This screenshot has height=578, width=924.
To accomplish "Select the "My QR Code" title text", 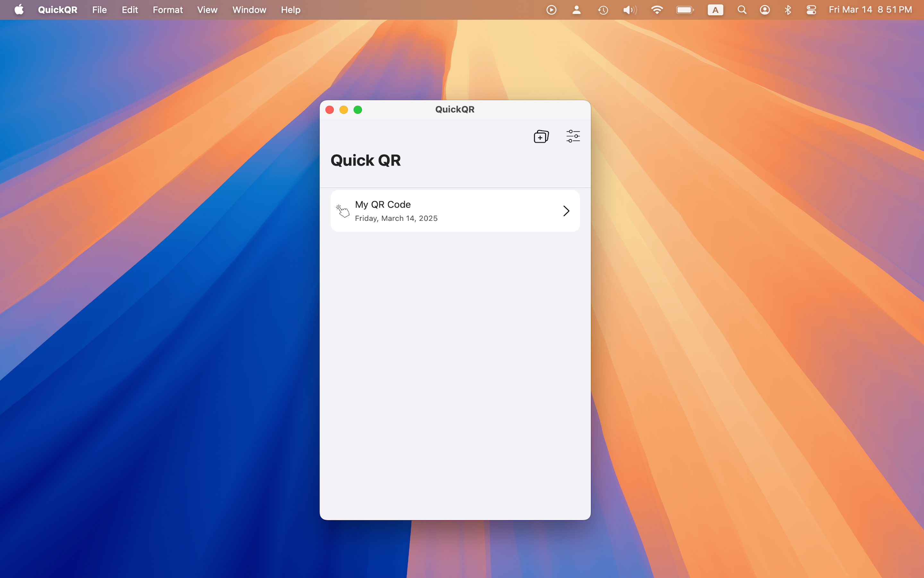I will [x=382, y=205].
